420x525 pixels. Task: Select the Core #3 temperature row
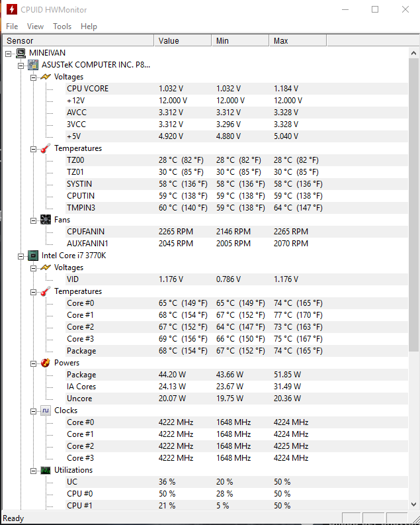tap(237, 339)
